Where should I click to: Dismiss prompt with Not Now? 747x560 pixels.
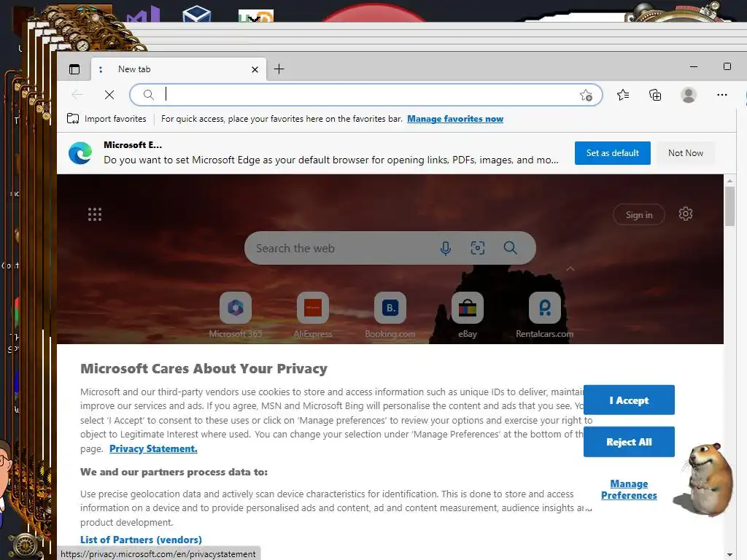click(686, 153)
